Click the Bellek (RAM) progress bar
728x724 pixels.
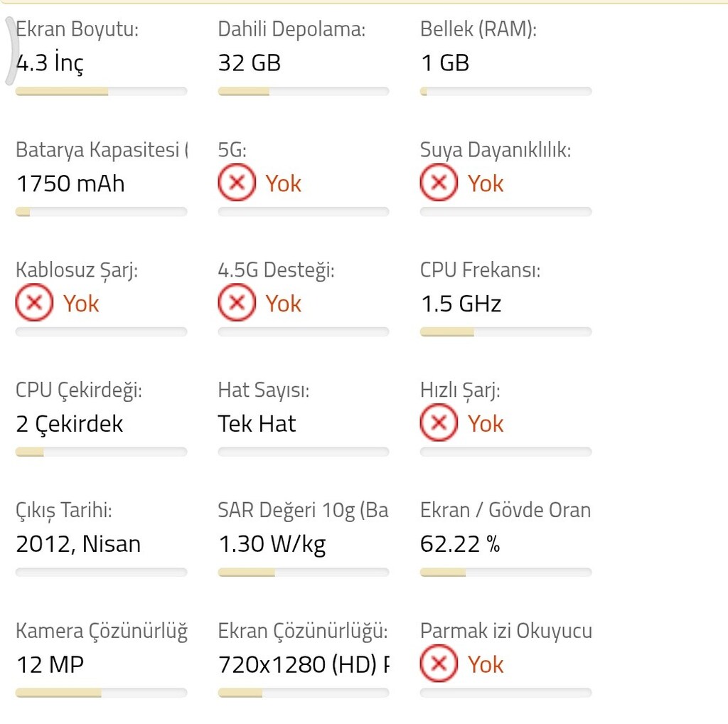505,92
